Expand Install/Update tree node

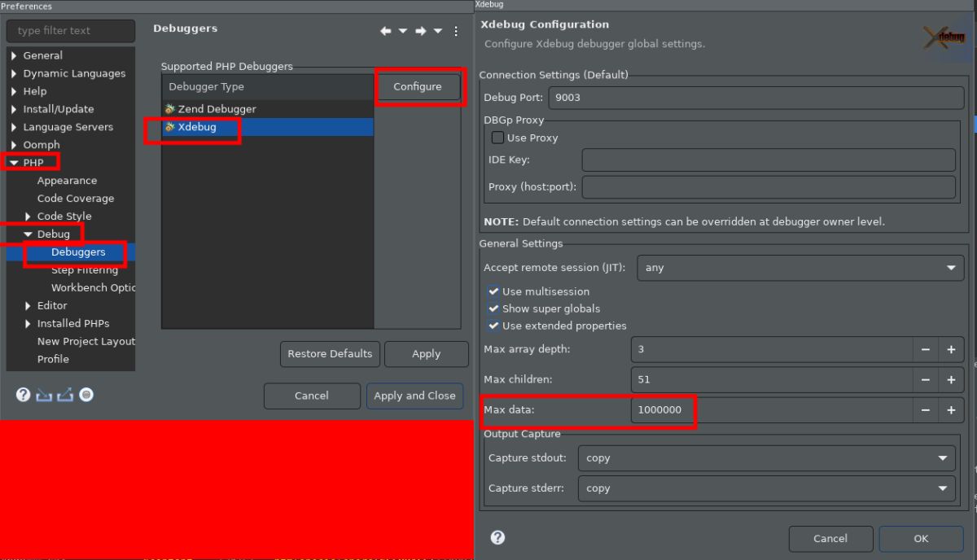click(14, 109)
